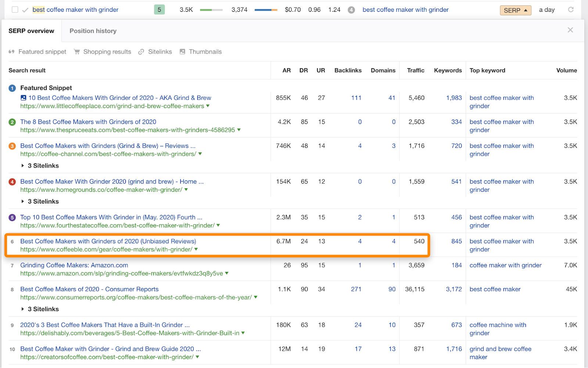Refresh the keyword data with the reload icon
Screen dimensions: 588x368
[570, 10]
